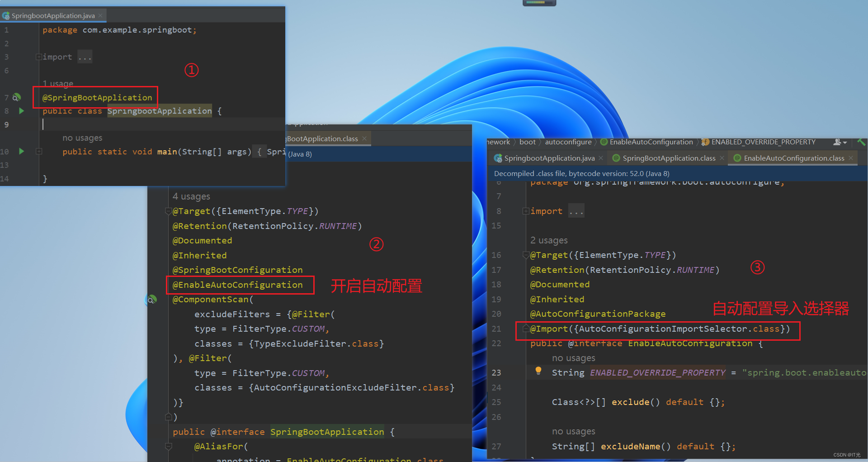Screen dimensions: 868x462
Task: Click the Spring bean gutter icon on line 7
Action: [x=17, y=97]
